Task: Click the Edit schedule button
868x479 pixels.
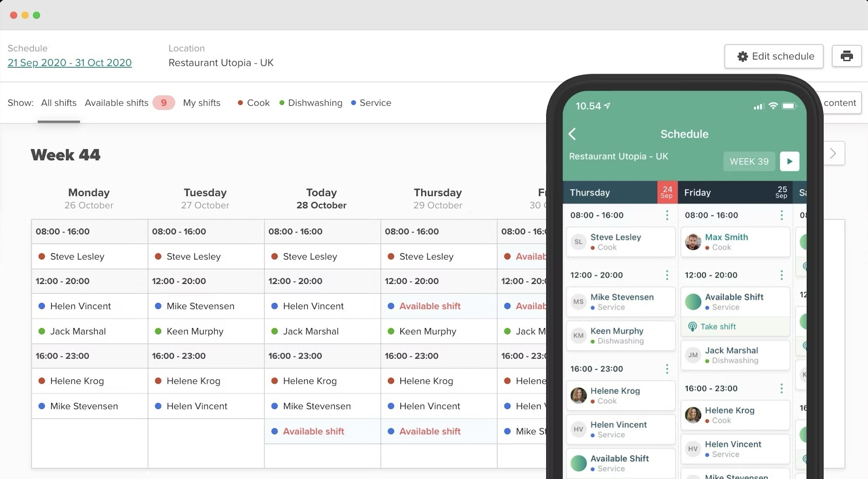Action: (774, 56)
